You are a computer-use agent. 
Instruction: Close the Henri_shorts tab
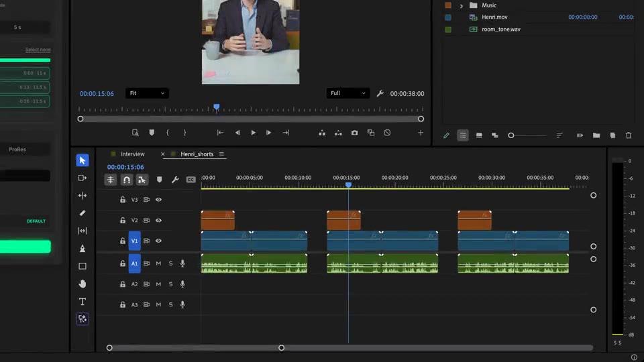pos(162,154)
